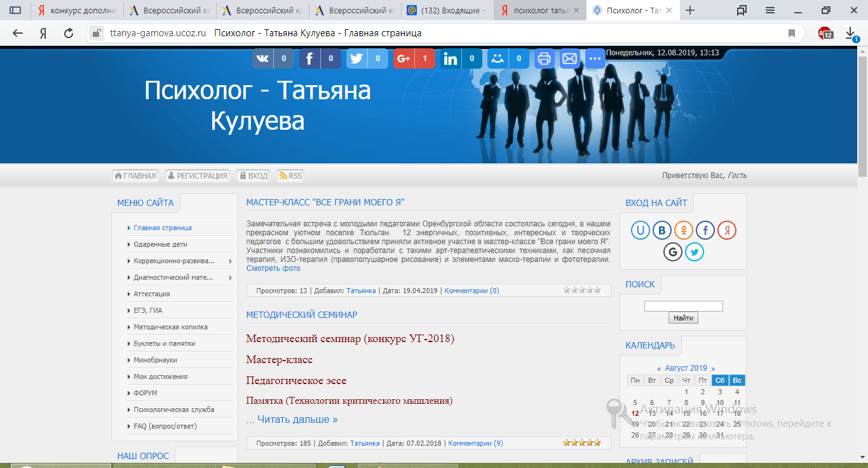Open МЕТОДИЧЕСКИЙ СЕМИНАР post title

(x=302, y=315)
